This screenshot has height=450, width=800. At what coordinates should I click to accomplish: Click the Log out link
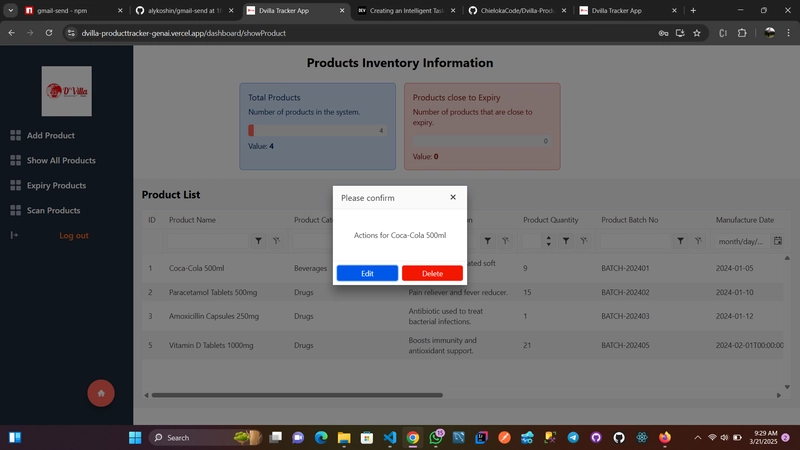[74, 235]
